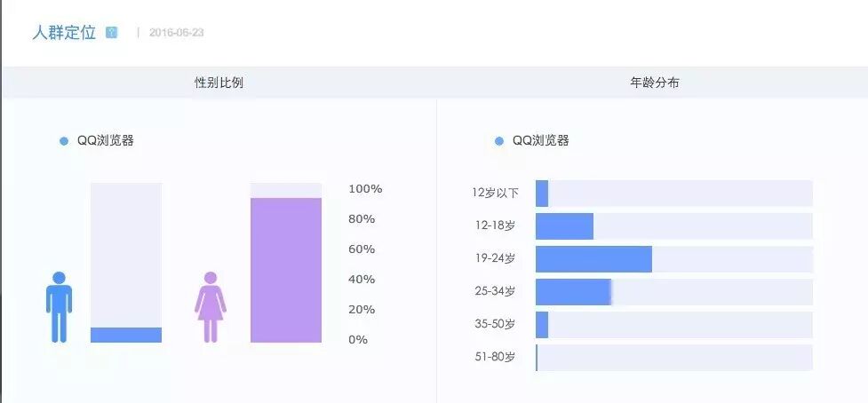Screen dimensions: 868x403
Task: Toggle QQ浏览器 legend dot in gender chart
Action: 64,141
